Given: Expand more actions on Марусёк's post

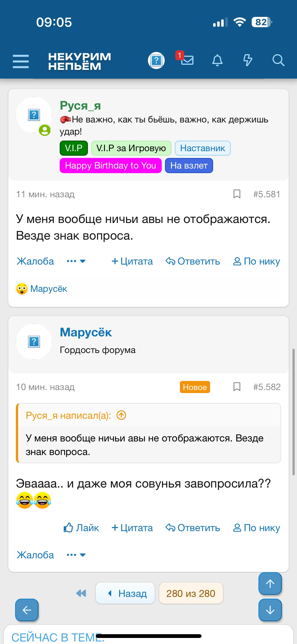Looking at the screenshot, I should point(76,555).
